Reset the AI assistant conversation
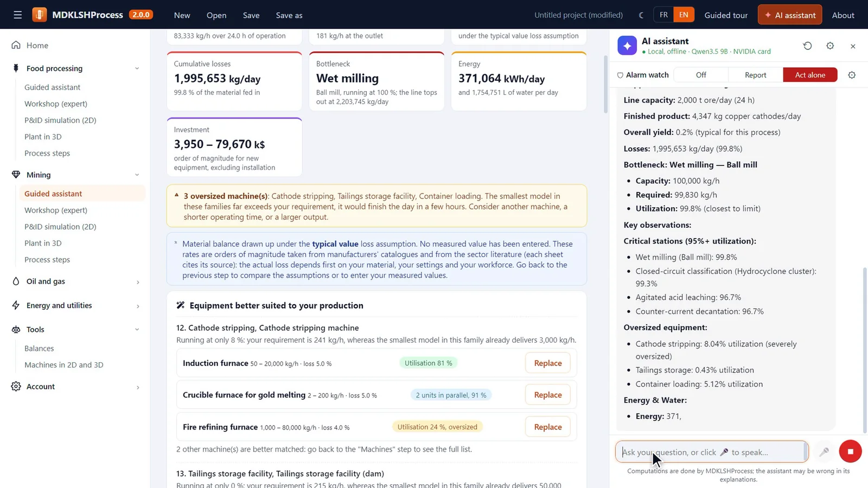Image resolution: width=868 pixels, height=488 pixels. 807,46
